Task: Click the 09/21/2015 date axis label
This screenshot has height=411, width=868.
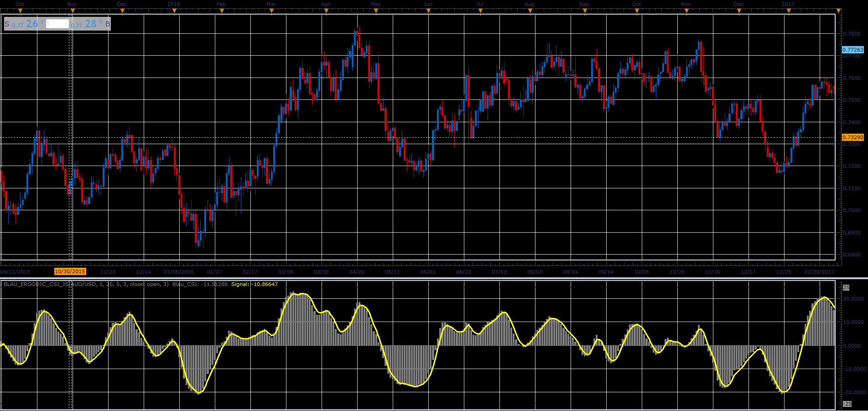Action: (x=15, y=272)
